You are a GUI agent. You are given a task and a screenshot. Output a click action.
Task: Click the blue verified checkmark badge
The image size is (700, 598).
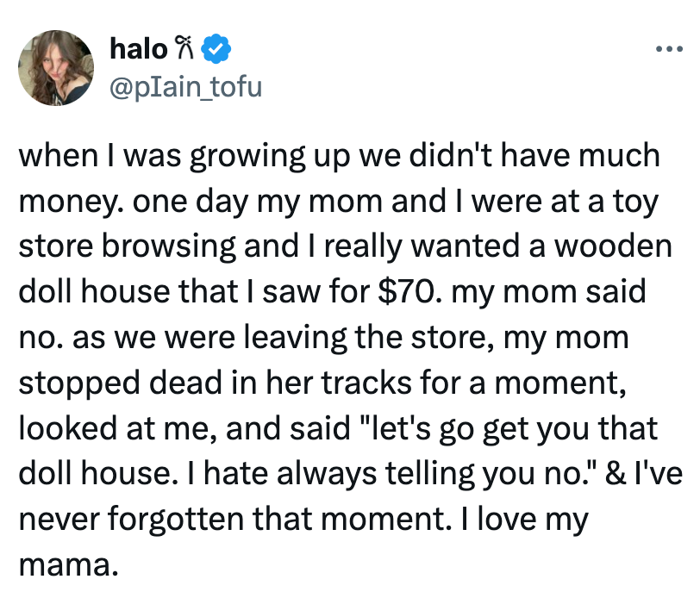tap(215, 51)
